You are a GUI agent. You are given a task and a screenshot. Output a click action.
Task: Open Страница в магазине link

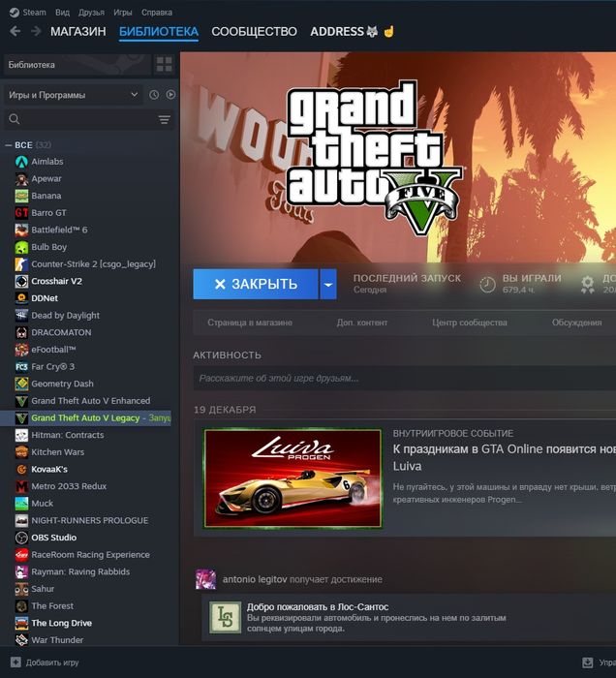click(250, 323)
